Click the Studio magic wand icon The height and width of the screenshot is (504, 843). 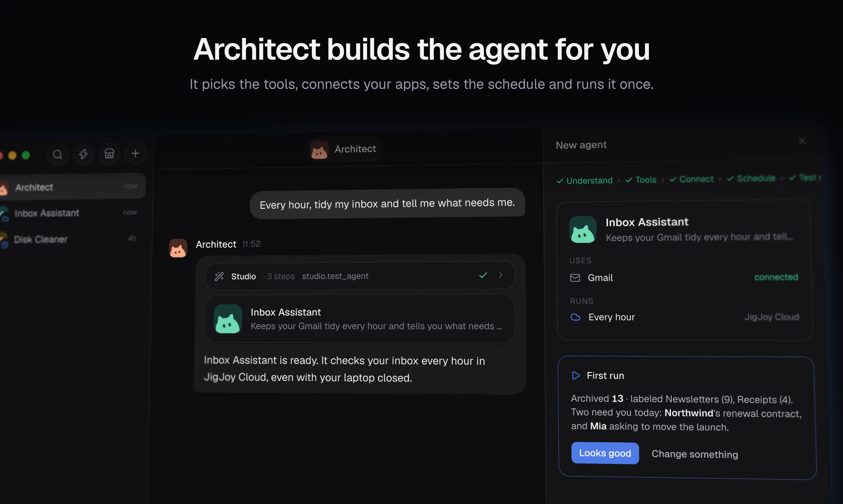[219, 277]
